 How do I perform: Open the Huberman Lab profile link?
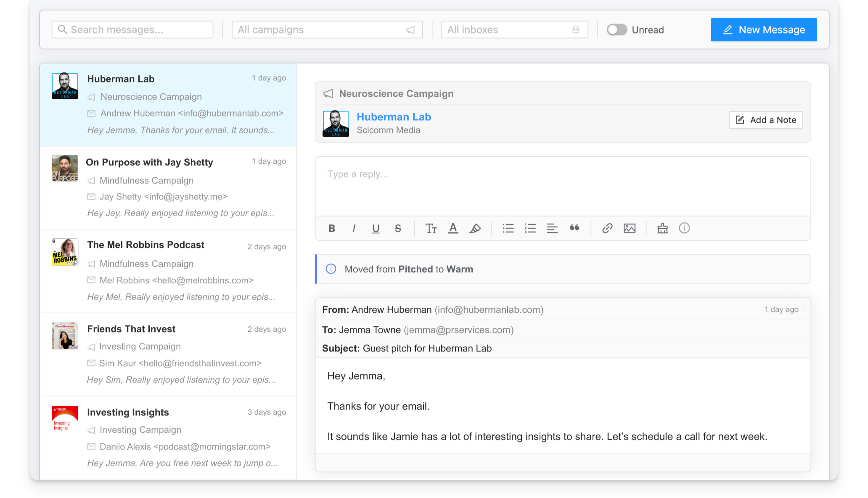click(x=394, y=117)
